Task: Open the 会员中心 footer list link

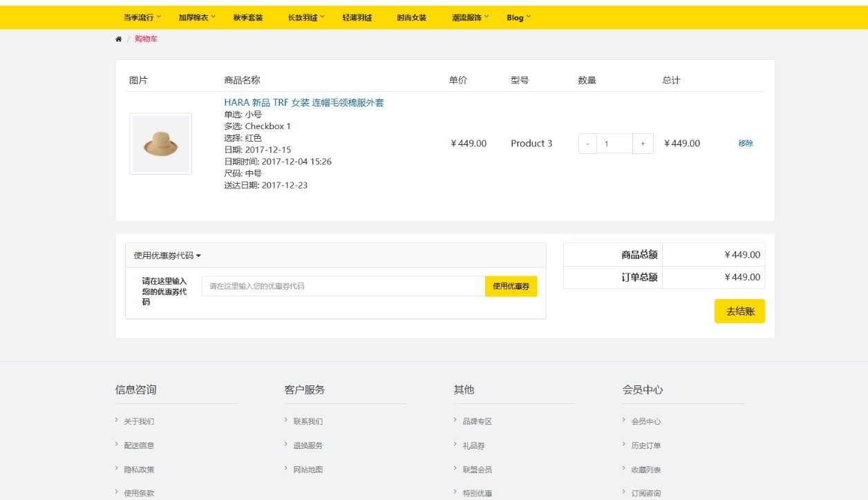Action: [x=645, y=421]
